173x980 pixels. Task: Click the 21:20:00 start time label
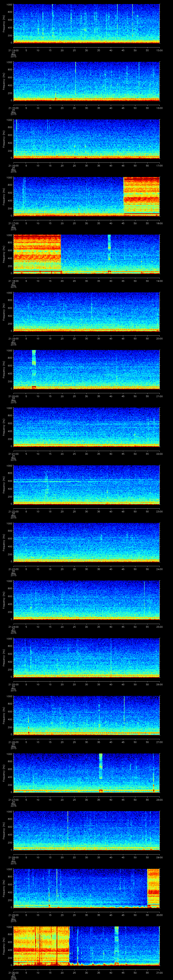pyautogui.click(x=13, y=396)
